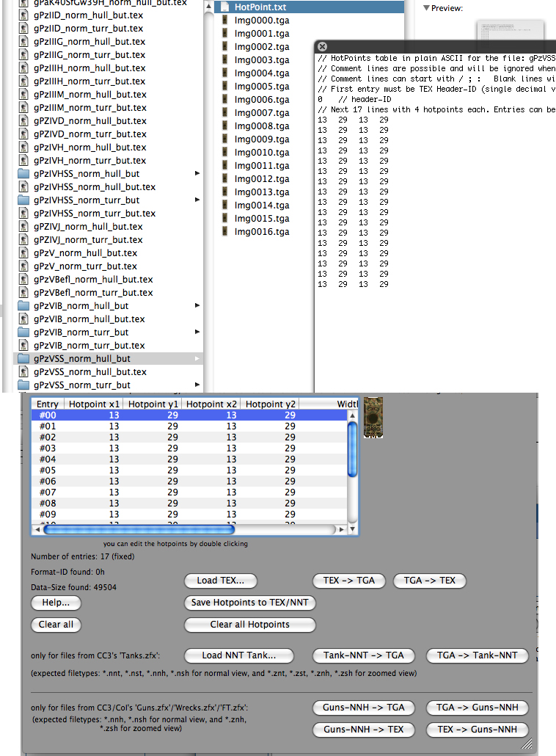Click the gPzIID_norm_hull_but.tex file icon
The image size is (556, 756).
[23, 15]
